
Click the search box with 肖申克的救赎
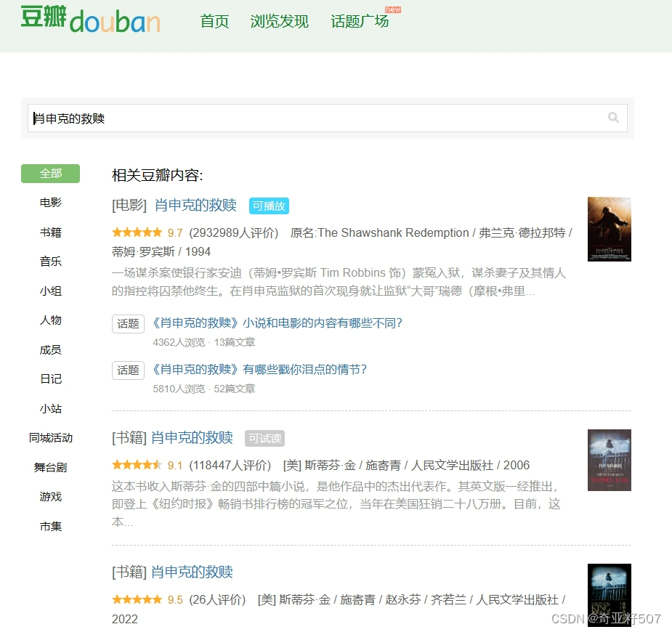(x=328, y=118)
